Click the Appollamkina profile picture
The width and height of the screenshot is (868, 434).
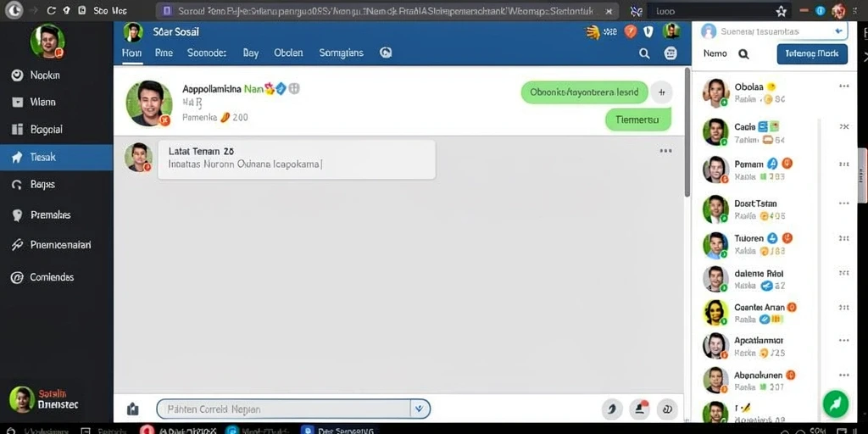[149, 103]
